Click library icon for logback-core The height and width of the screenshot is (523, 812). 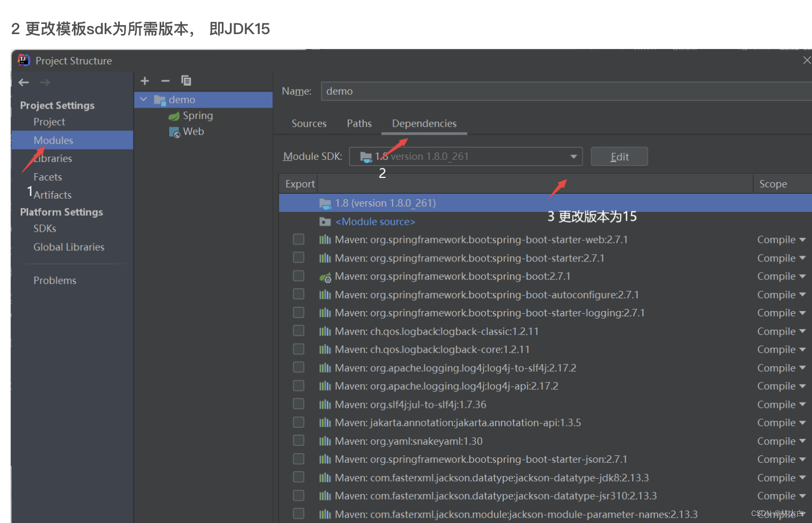pyautogui.click(x=325, y=349)
